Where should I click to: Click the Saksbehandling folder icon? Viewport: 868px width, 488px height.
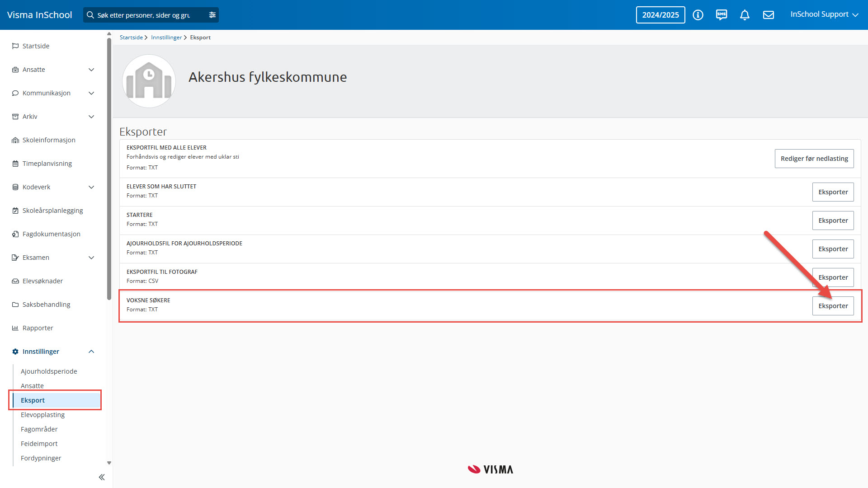(15, 305)
